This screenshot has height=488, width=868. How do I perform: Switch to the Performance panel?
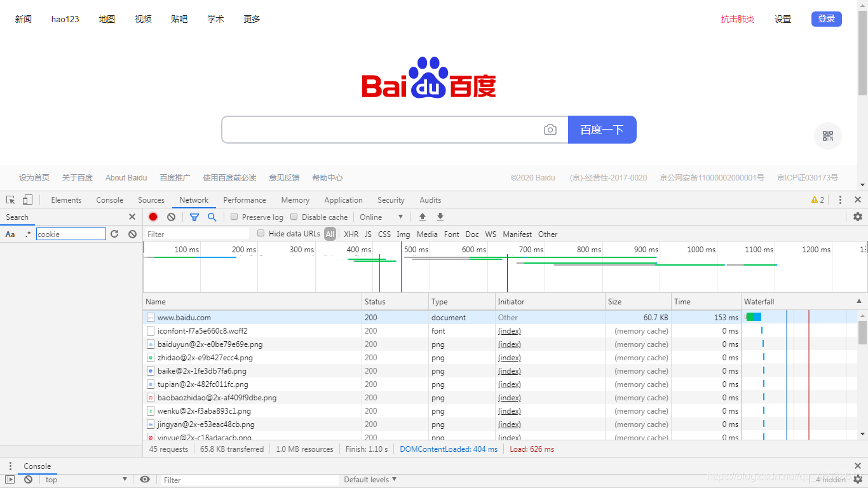(x=244, y=200)
